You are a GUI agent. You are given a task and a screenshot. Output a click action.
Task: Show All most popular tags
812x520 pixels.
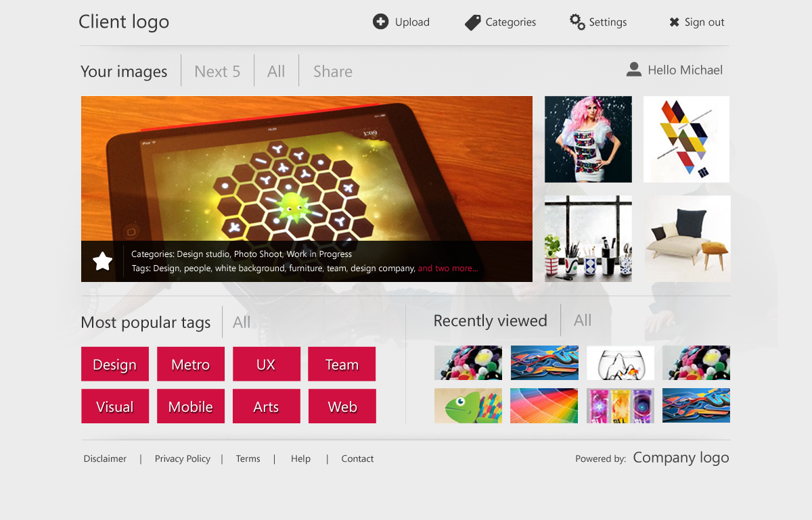pos(242,323)
